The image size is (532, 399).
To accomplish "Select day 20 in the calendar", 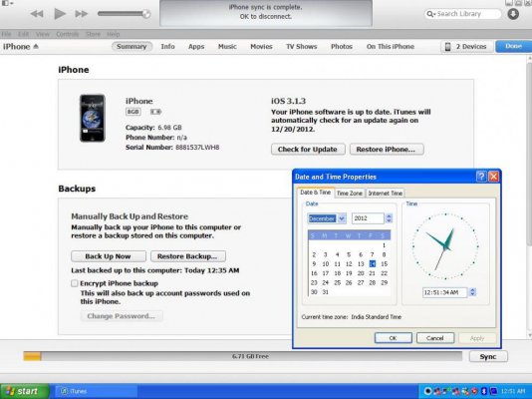I will 361,273.
